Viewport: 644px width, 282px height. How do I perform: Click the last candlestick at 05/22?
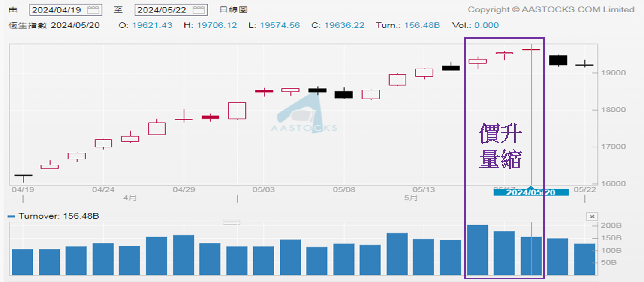click(584, 65)
